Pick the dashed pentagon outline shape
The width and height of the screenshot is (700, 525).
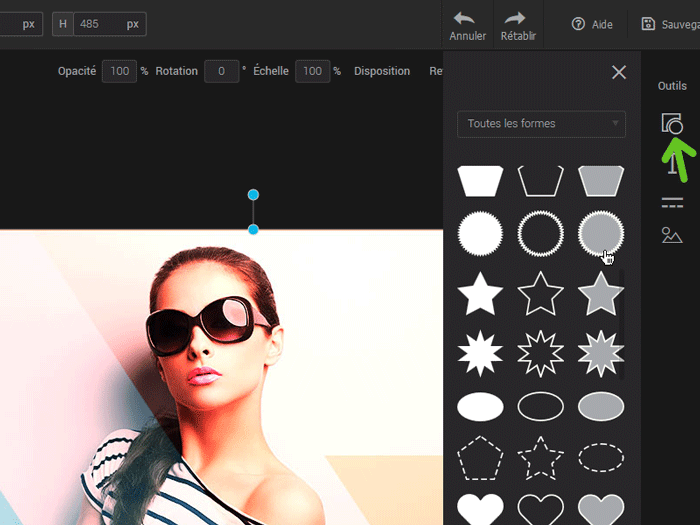coord(480,458)
